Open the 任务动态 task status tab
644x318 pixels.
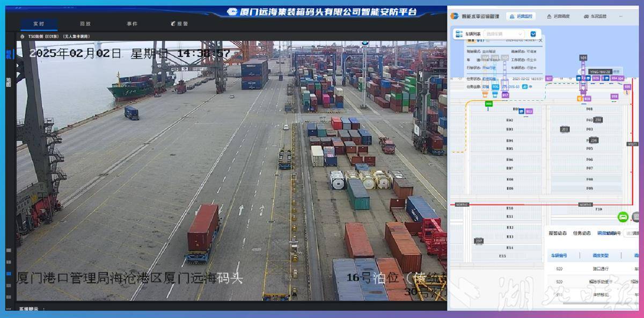pyautogui.click(x=582, y=233)
